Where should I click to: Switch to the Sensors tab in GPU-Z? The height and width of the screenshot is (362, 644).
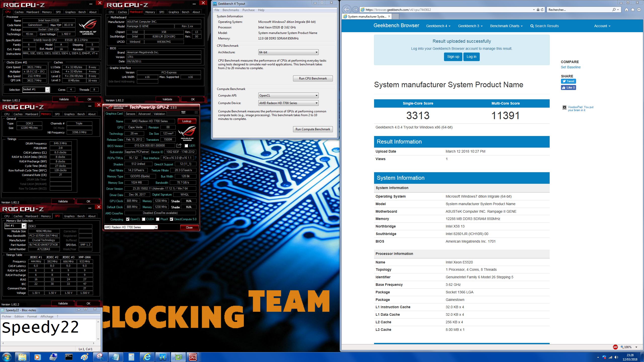pos(130,114)
